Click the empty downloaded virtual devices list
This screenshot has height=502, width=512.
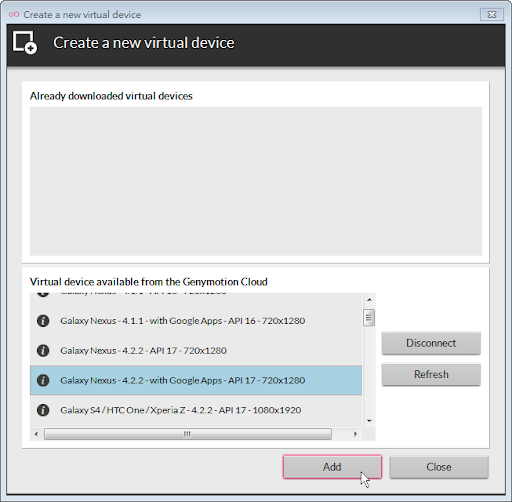256,181
